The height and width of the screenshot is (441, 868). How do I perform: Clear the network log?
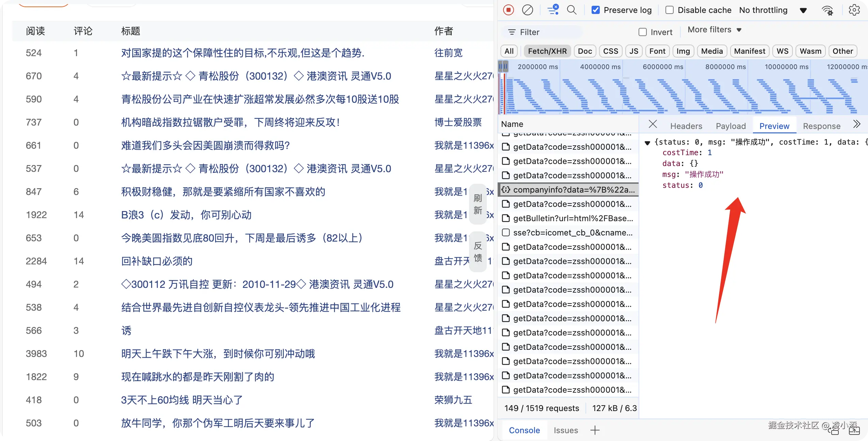[527, 10]
